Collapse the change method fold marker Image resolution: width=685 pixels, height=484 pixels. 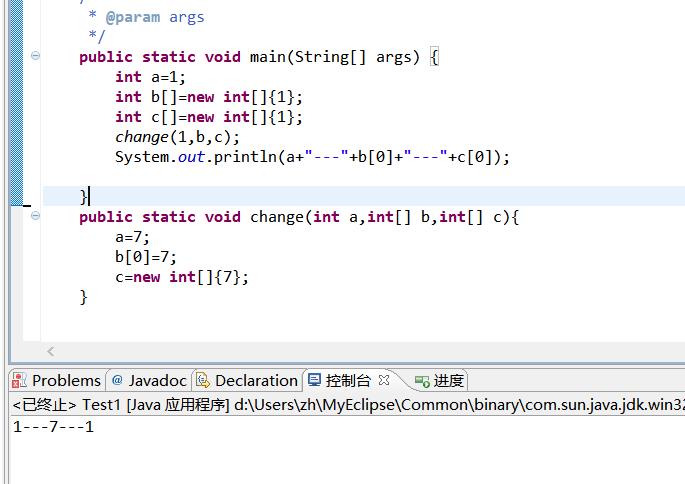coord(35,216)
